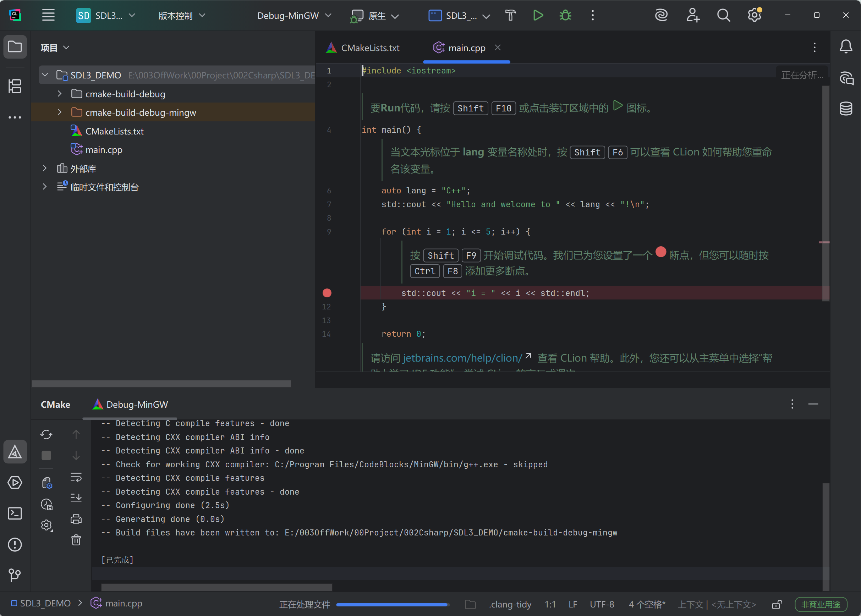Toggle the read-only lock in the status bar
Screen dimensions: 861x616
777,604
